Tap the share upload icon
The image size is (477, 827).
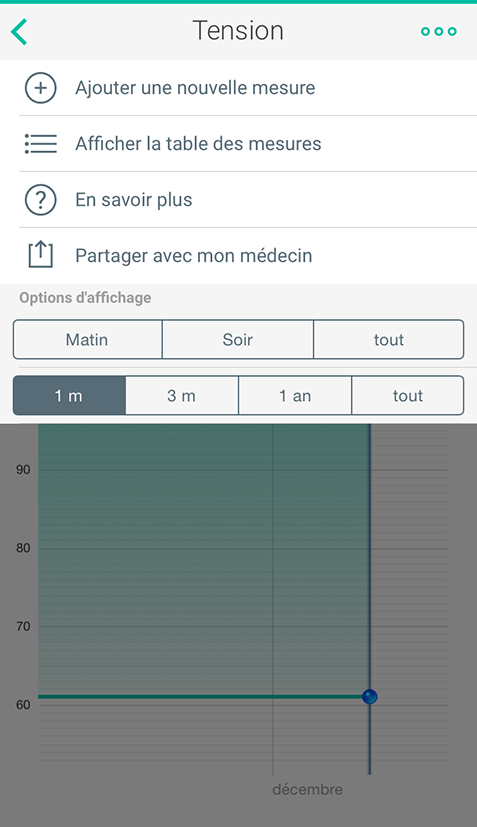[x=41, y=255]
